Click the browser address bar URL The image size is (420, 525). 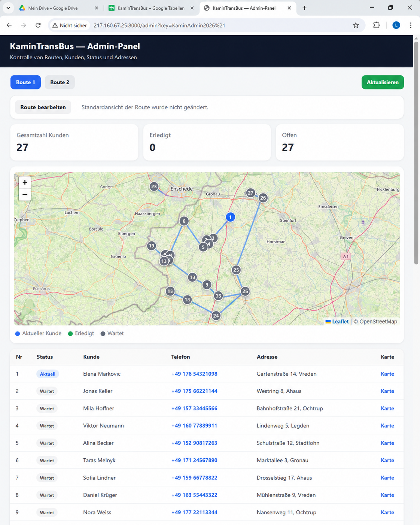point(159,25)
